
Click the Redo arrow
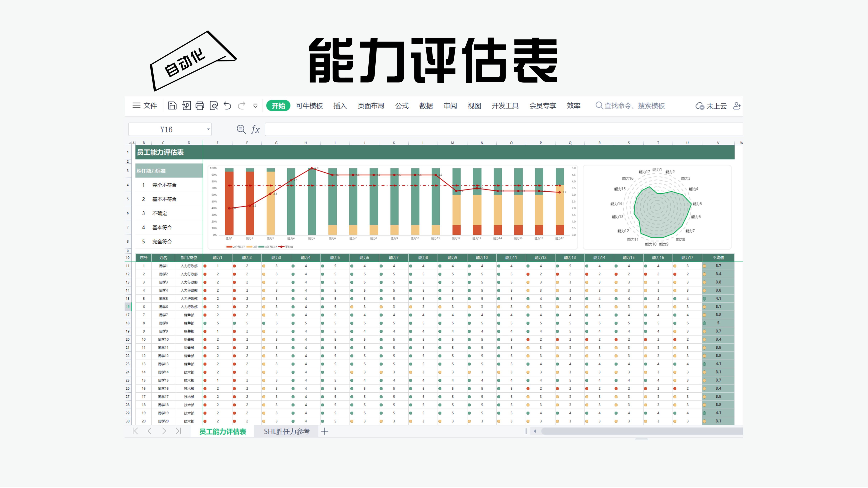point(241,106)
